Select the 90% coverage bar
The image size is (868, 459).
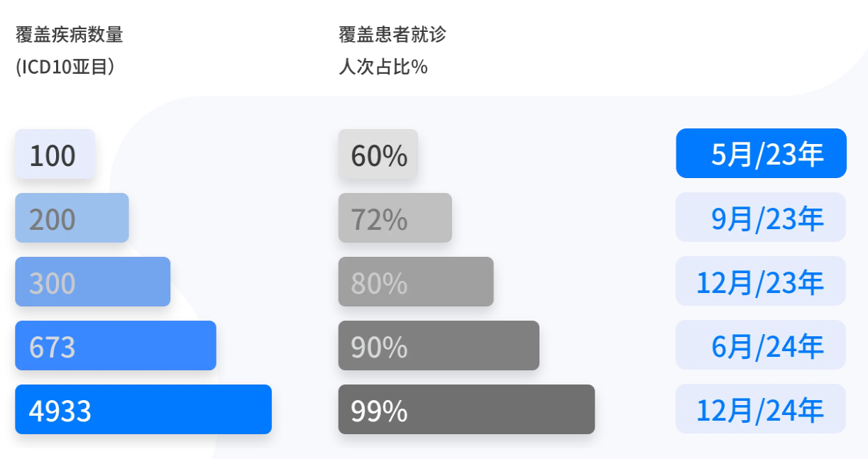(x=439, y=345)
